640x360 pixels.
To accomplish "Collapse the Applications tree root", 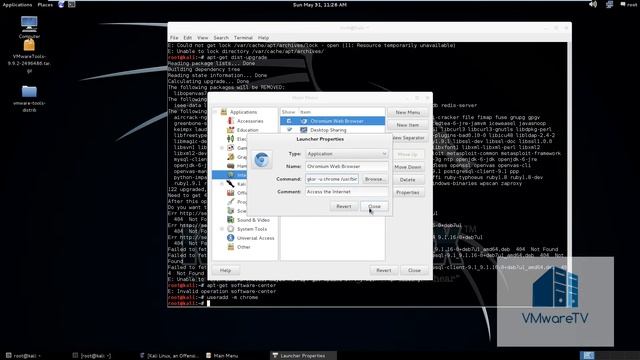I will [x=215, y=112].
